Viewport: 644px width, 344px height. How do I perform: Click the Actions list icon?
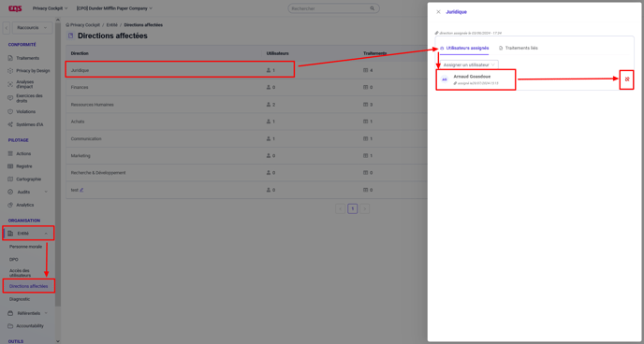(10, 153)
